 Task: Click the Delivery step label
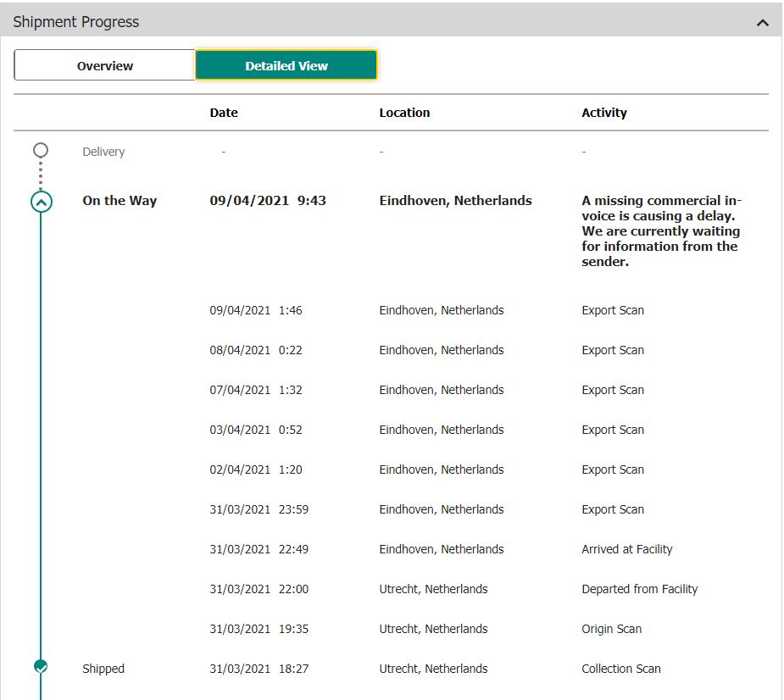[x=103, y=152]
